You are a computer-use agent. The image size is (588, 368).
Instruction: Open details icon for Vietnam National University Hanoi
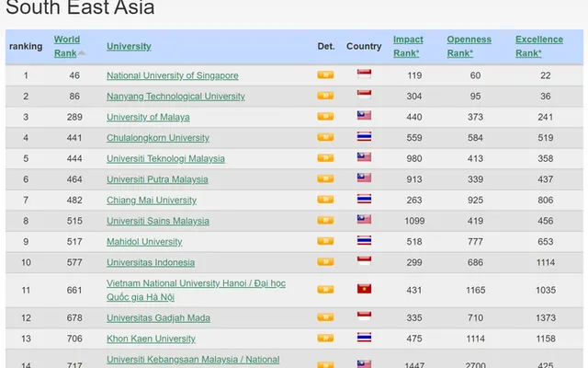[x=325, y=289]
